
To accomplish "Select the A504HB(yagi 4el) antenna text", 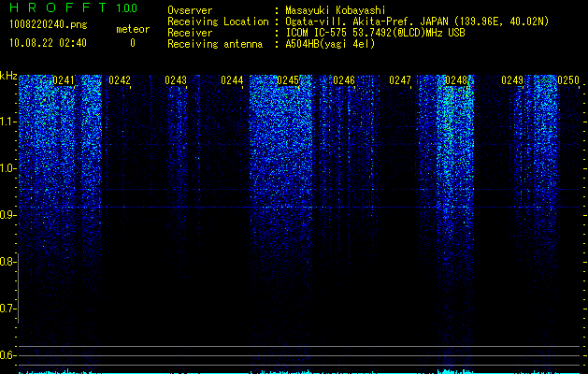I will click(x=330, y=44).
